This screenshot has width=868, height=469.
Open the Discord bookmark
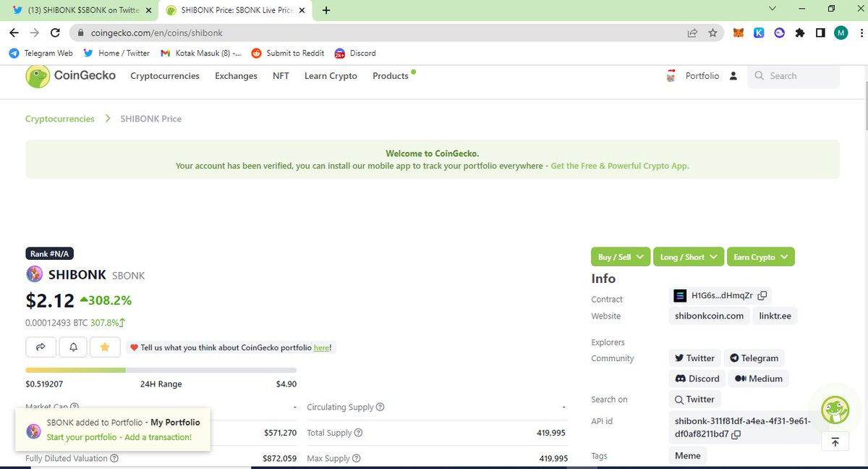[355, 53]
